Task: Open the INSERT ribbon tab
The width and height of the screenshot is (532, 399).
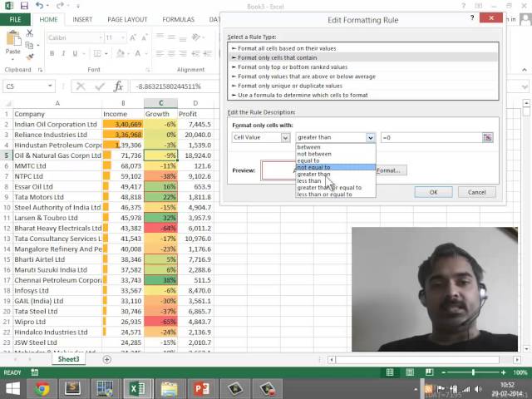Action: click(82, 20)
